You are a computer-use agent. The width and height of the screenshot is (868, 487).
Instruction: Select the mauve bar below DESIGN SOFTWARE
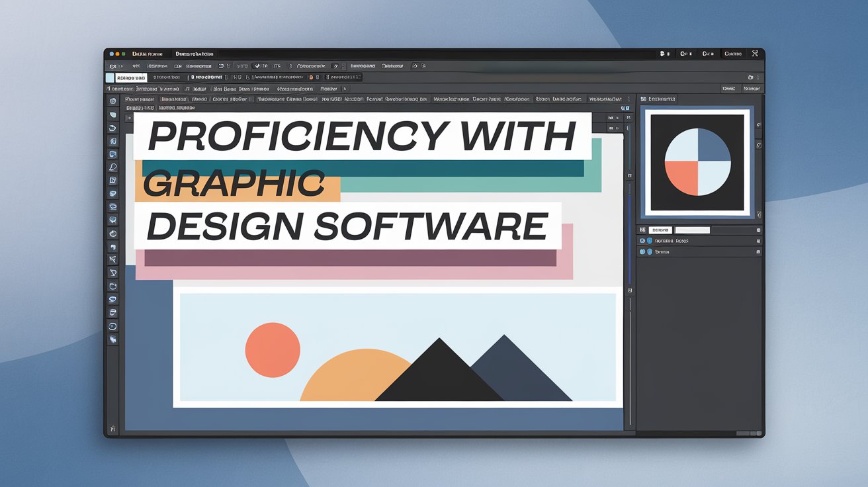click(x=350, y=257)
